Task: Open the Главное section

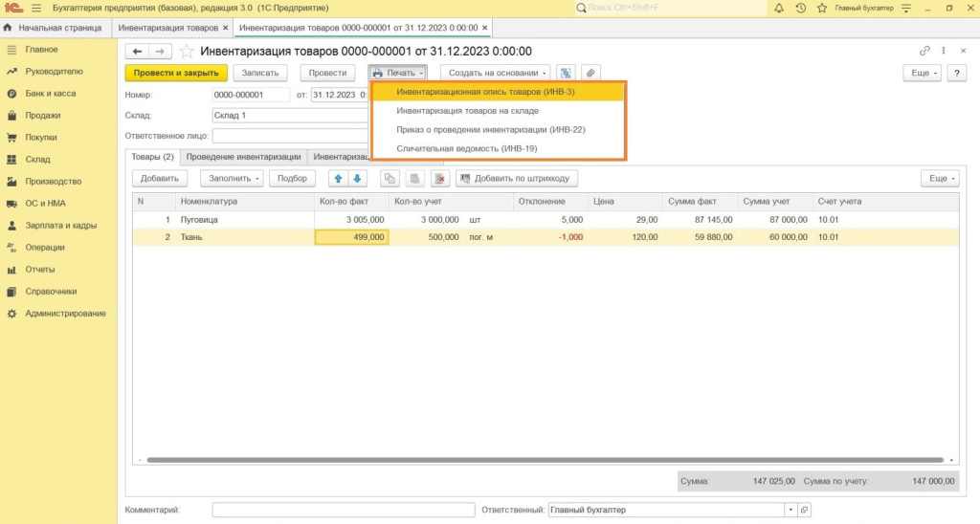Action: point(58,50)
